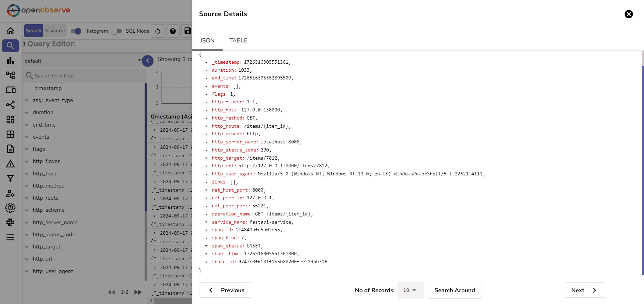Open the Alerts warning-triangle icon
Screen dimensions: 644x304
(10, 164)
